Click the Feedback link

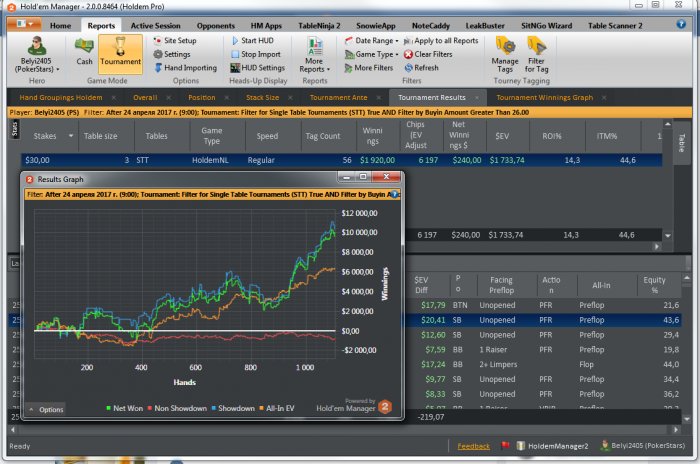(x=473, y=446)
